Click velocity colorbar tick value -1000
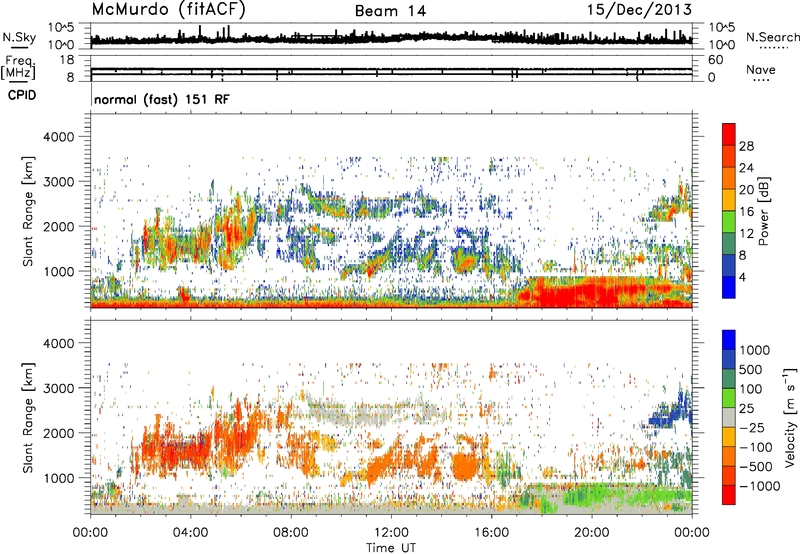Viewport: 800px width, 554px height. (x=760, y=486)
